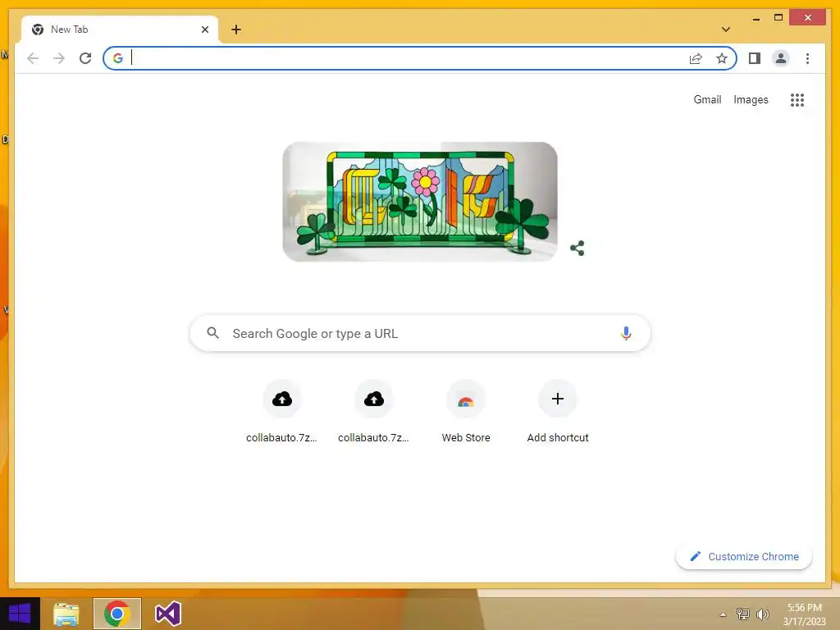Open File Explorer from the taskbar
The width and height of the screenshot is (840, 630).
tap(66, 614)
